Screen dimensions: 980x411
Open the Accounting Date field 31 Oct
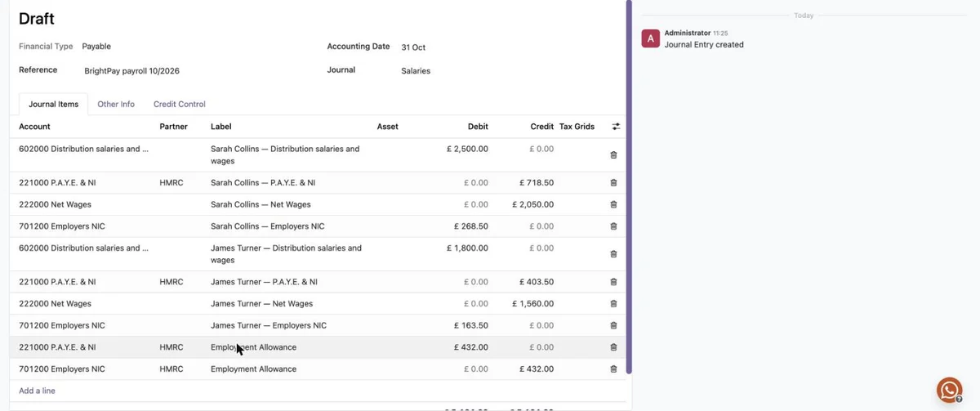(x=413, y=47)
